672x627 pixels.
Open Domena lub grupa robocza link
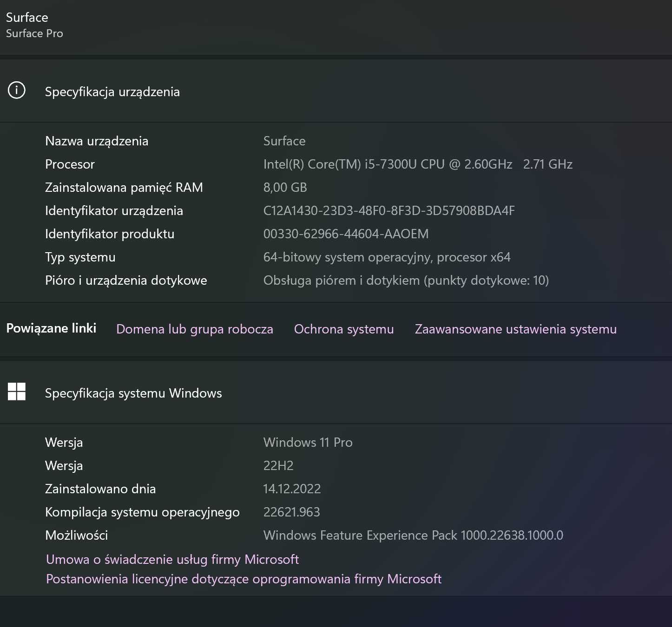click(x=195, y=329)
